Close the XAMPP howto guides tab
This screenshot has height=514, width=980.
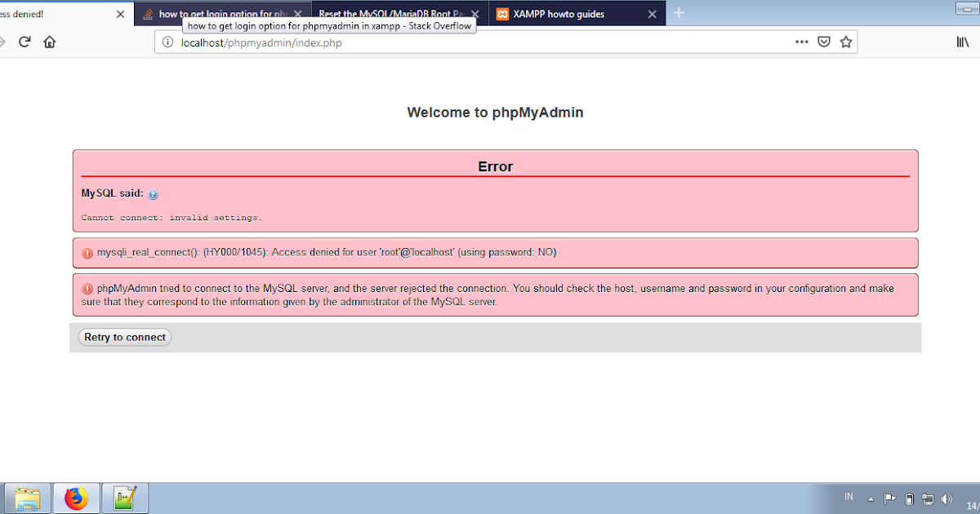click(652, 14)
